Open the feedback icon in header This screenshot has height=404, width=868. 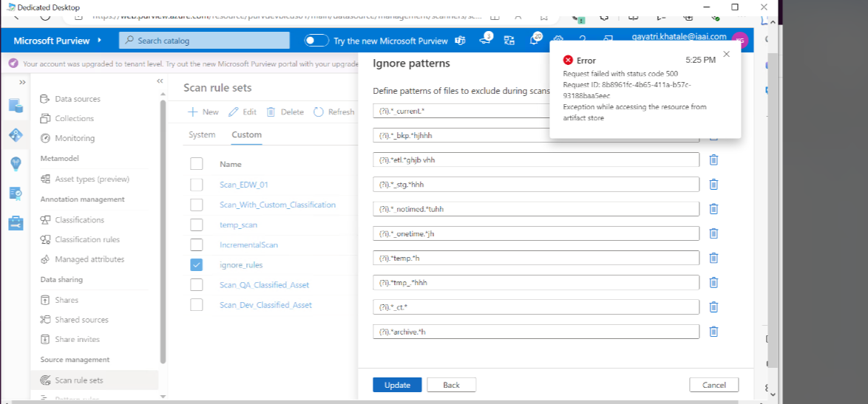(608, 41)
